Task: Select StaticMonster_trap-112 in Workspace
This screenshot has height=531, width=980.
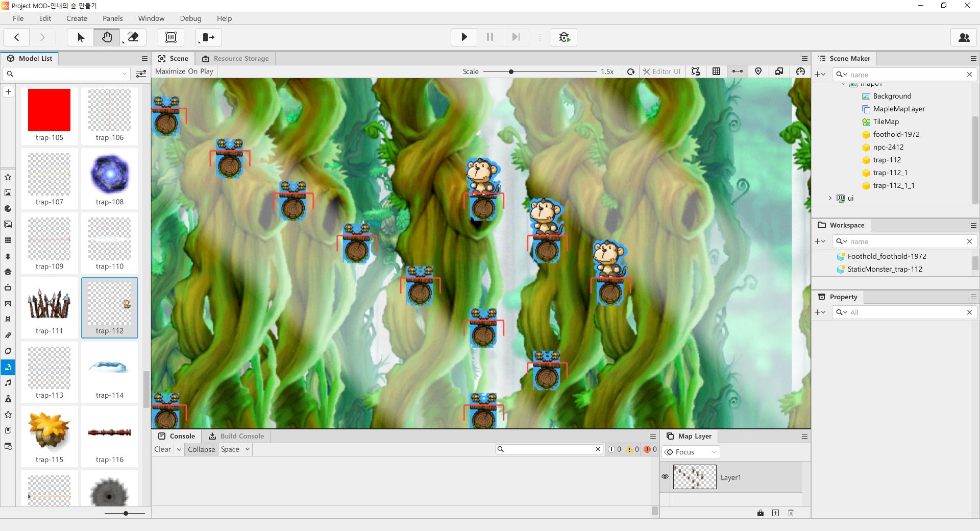Action: coord(885,269)
